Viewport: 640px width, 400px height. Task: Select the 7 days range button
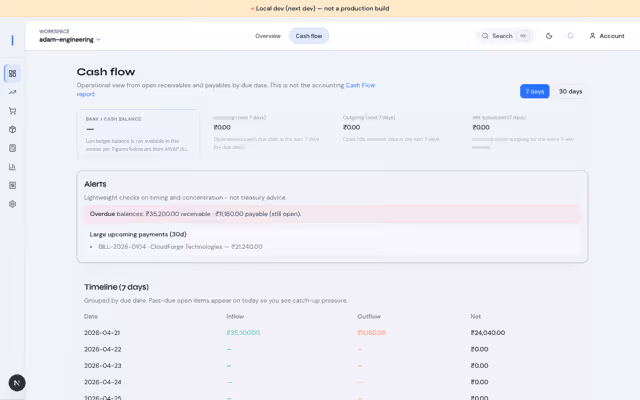click(x=534, y=91)
